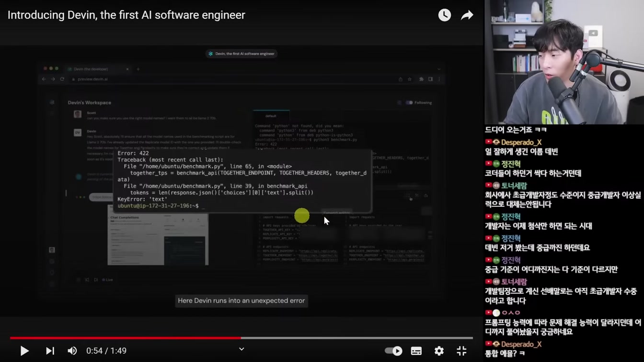Exit full screen mode
This screenshot has height=362, width=644.
pyautogui.click(x=461, y=351)
